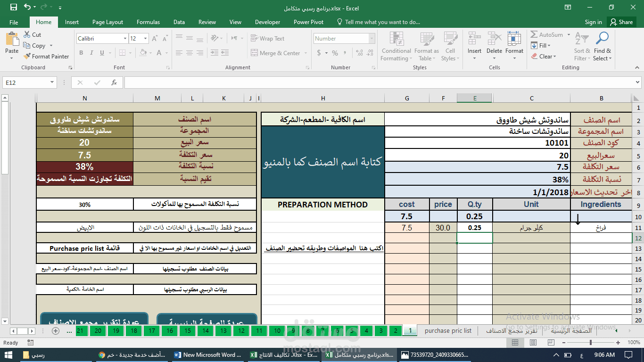Switch to the Insert ribbon tab
This screenshot has height=362, width=644.
(x=72, y=22)
